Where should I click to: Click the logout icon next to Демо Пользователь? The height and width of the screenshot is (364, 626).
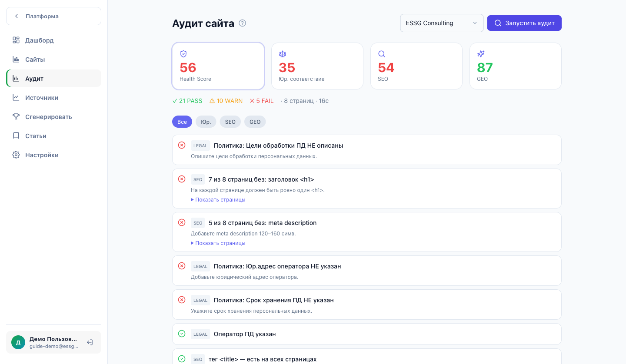point(90,342)
